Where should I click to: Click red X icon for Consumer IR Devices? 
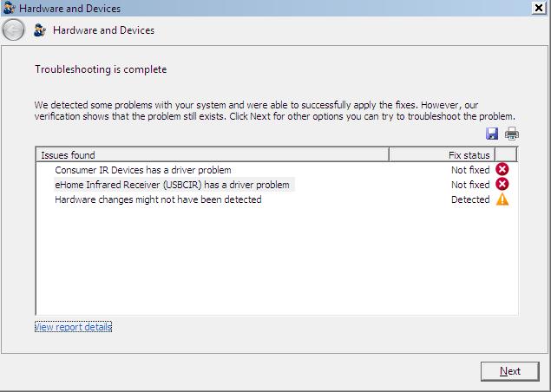(502, 170)
